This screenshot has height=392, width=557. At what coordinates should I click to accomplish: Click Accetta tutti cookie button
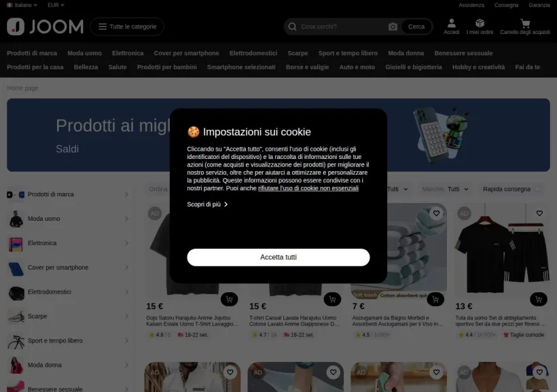[x=278, y=257]
